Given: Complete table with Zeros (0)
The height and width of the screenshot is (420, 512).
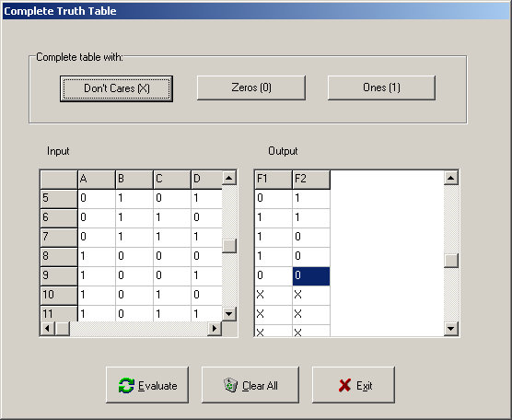Looking at the screenshot, I should click(x=251, y=87).
